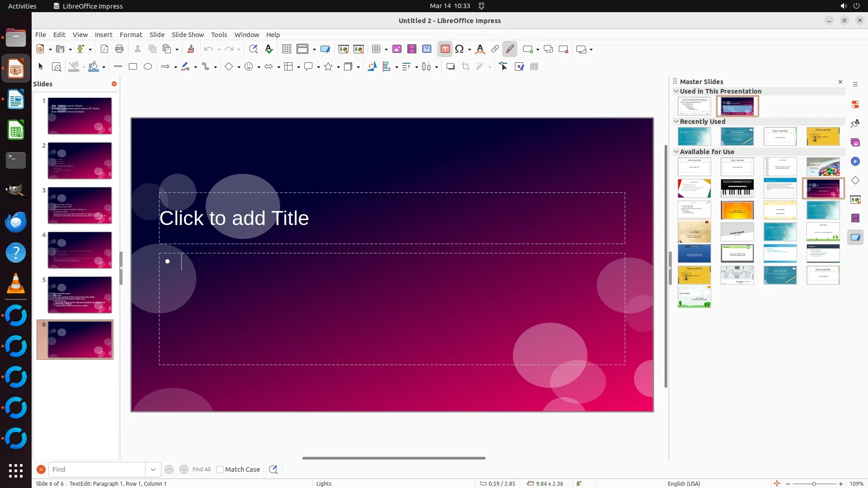Click the Find All button
Screen dimensions: 868x488
coord(201,469)
